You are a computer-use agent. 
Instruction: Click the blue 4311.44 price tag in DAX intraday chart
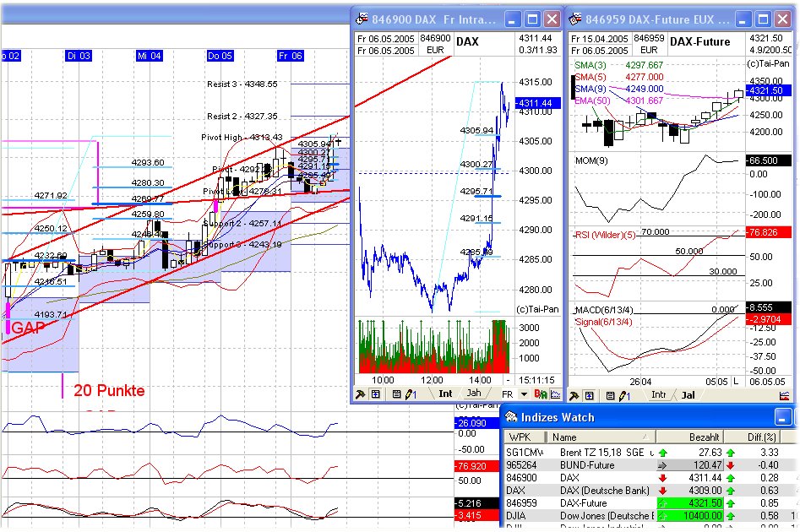[538, 103]
